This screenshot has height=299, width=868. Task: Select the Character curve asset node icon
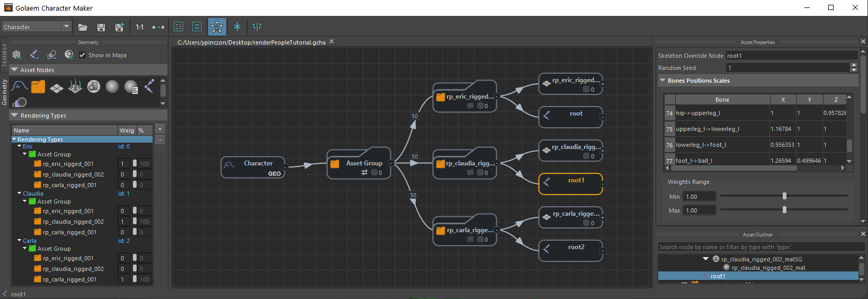coord(20,86)
